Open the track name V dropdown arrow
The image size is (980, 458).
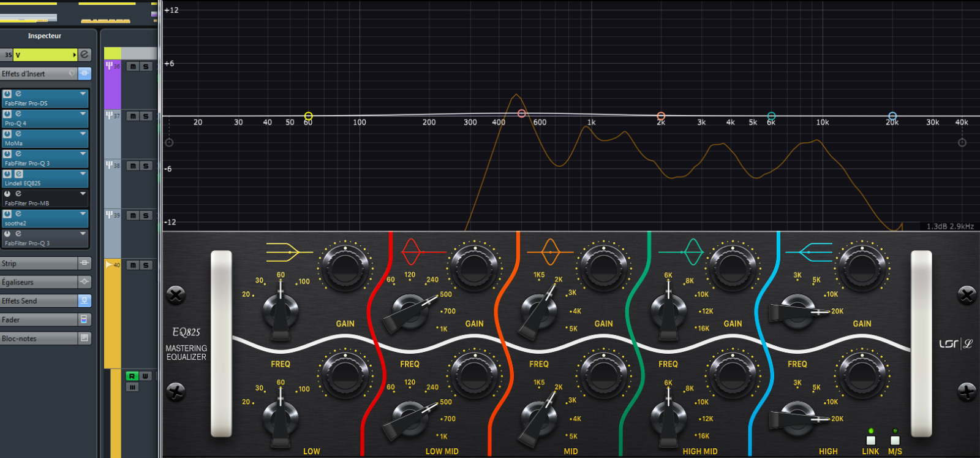[75, 55]
